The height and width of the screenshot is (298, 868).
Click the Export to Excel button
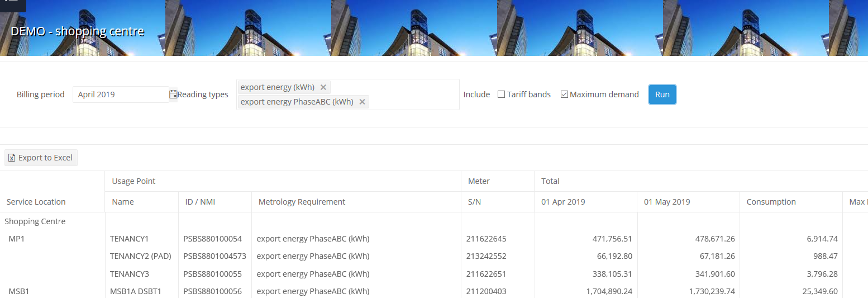click(x=41, y=158)
